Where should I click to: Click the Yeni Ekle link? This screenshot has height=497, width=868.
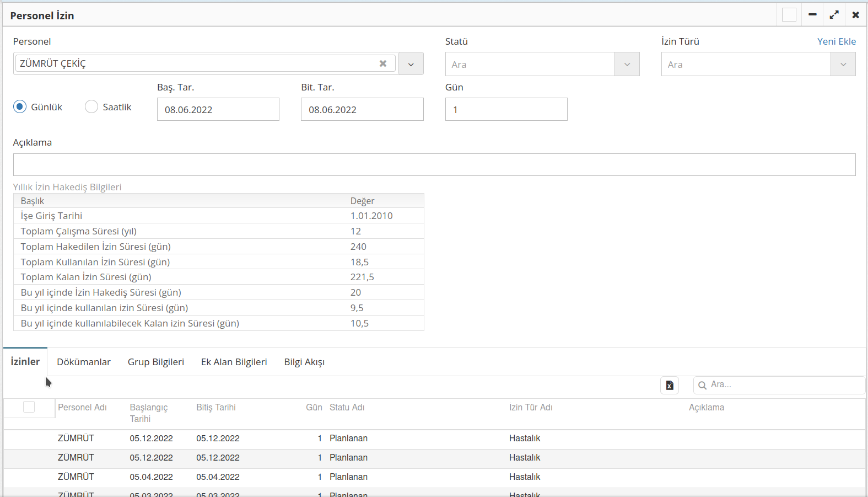[836, 41]
